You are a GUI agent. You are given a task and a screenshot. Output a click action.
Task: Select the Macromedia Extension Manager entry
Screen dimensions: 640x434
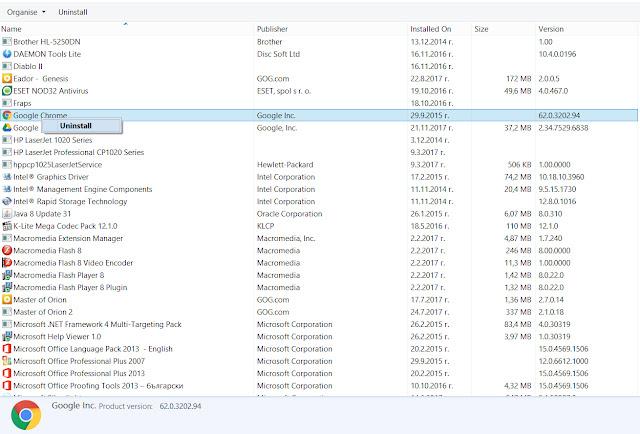coord(68,238)
